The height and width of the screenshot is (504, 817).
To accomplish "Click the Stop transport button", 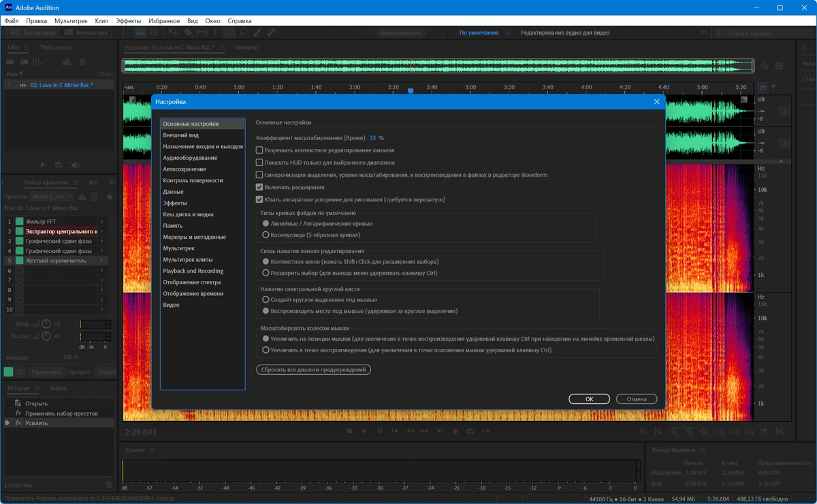I will click(x=349, y=431).
